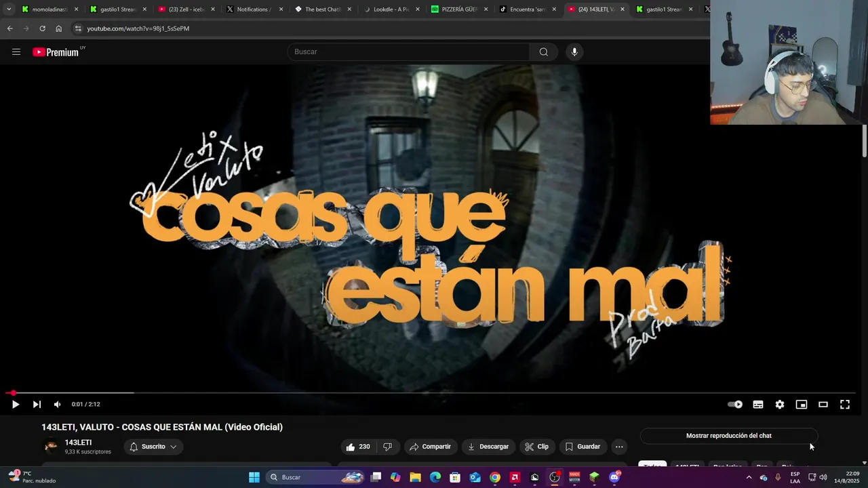Open player settings gear
Screen dimensions: 868x488
780,405
